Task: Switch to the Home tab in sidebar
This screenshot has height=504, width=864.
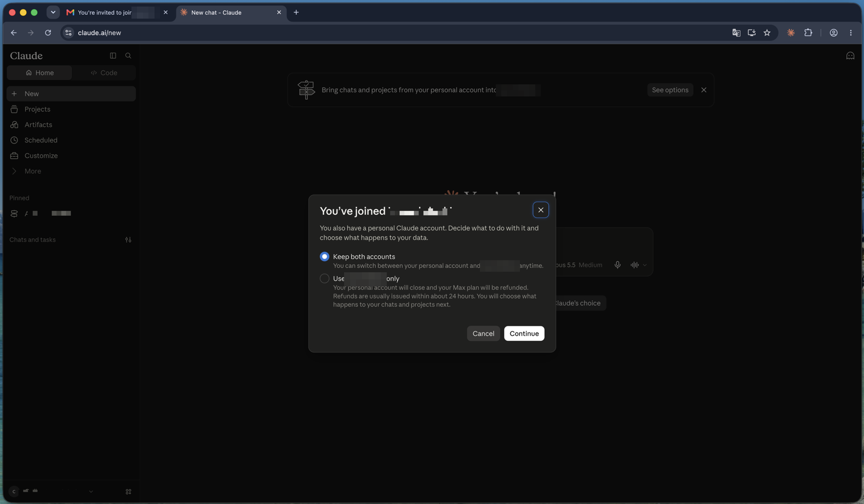Action: [39, 73]
